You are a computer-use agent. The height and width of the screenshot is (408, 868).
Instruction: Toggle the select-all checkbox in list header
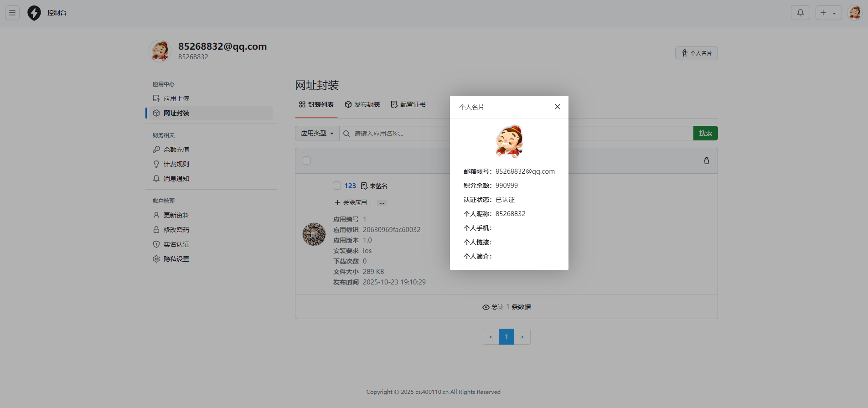click(307, 160)
